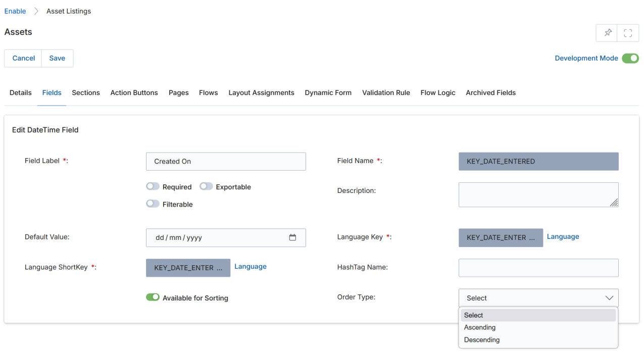Click the Cancel button
The image size is (644, 351).
click(23, 58)
